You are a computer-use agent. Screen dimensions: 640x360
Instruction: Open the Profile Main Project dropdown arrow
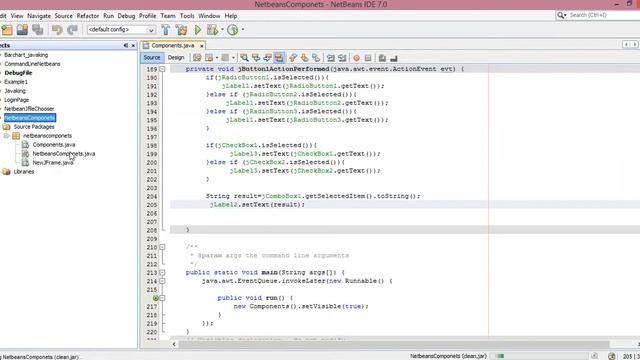pyautogui.click(x=242, y=29)
